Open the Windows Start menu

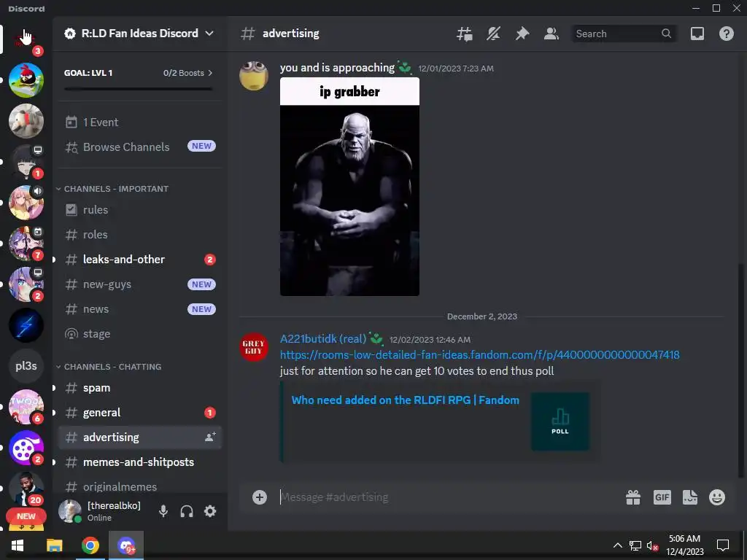(x=18, y=545)
